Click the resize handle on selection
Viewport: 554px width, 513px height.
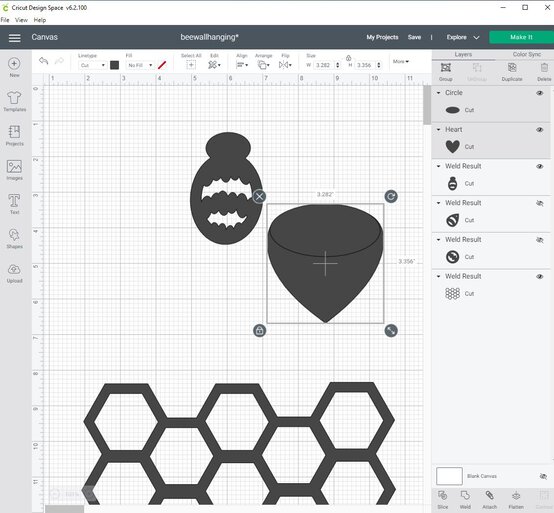click(x=391, y=331)
